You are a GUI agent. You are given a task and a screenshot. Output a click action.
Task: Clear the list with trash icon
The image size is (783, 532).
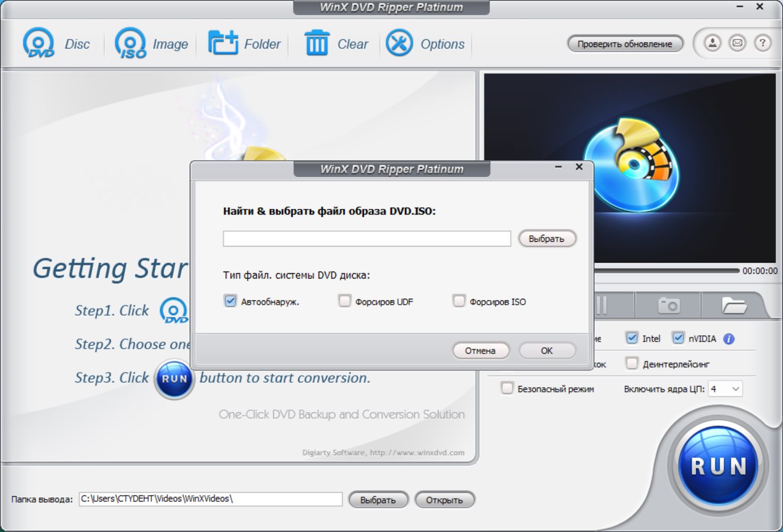click(316, 43)
